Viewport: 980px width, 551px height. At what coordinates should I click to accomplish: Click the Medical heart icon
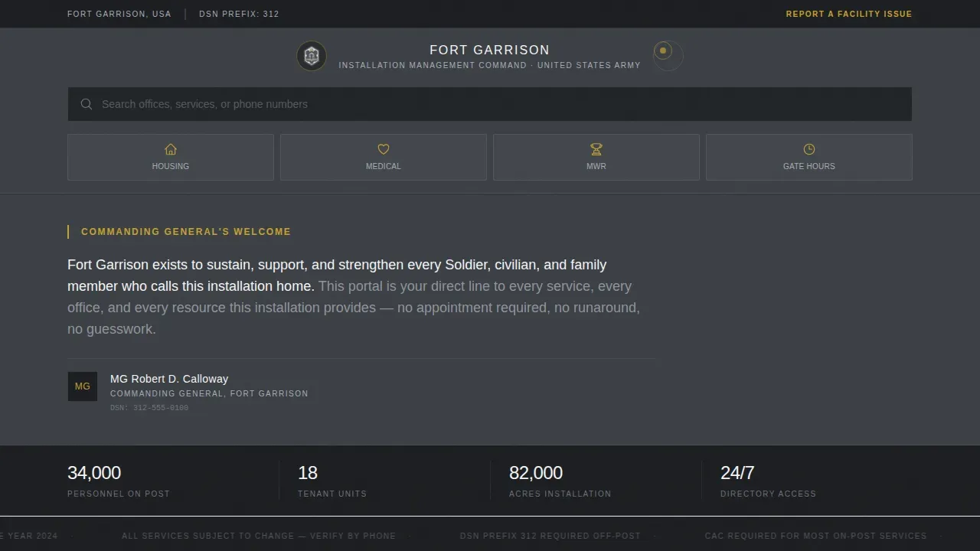point(384,149)
